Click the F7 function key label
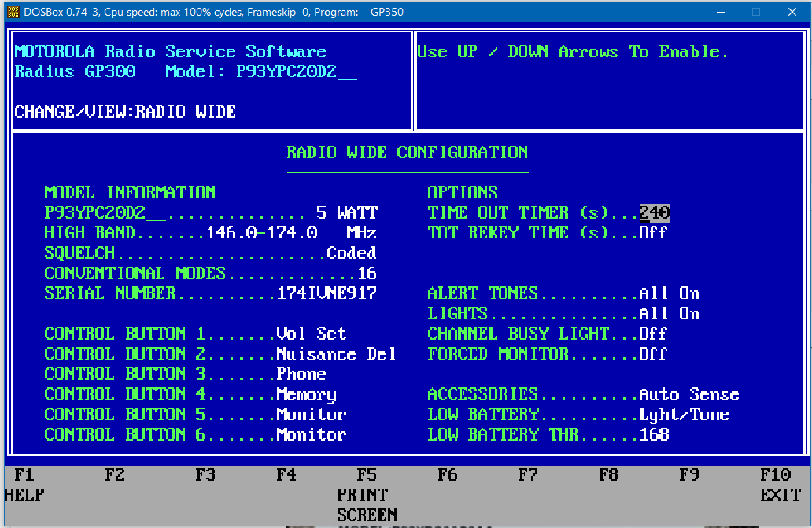This screenshot has height=528, width=812. pos(528,475)
